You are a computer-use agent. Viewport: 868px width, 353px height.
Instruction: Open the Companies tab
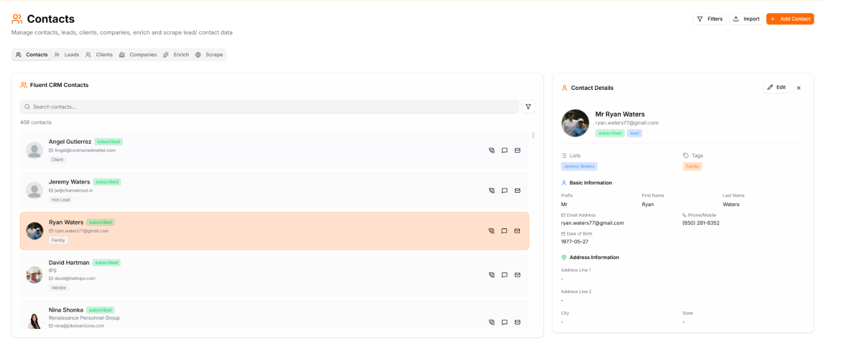138,55
